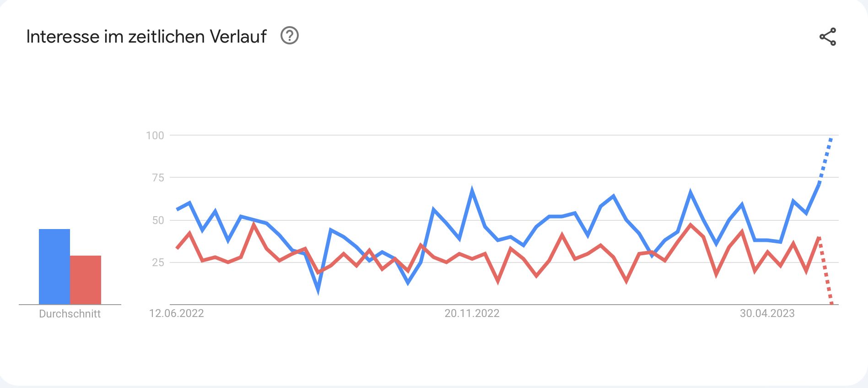Open the help question mark icon

[x=290, y=36]
